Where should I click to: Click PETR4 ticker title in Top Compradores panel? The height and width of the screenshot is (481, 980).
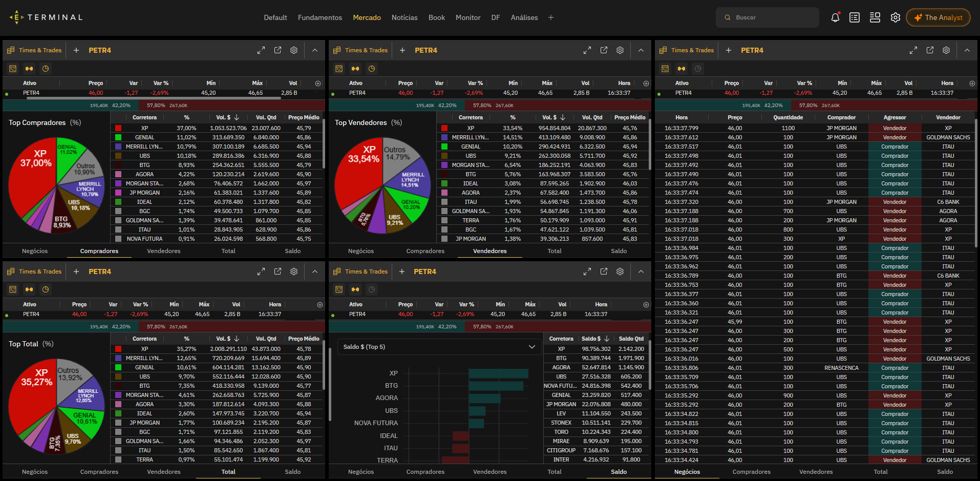(100, 50)
